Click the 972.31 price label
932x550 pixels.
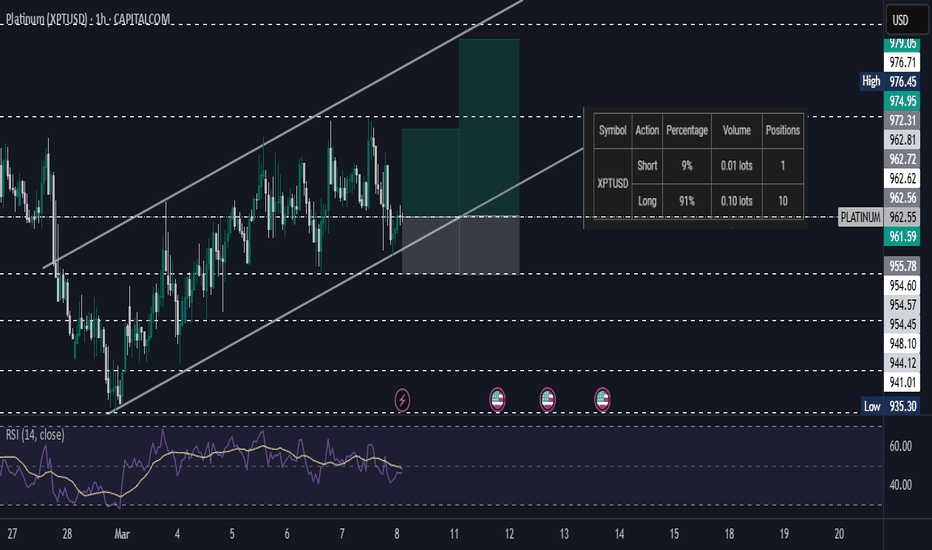pos(902,120)
